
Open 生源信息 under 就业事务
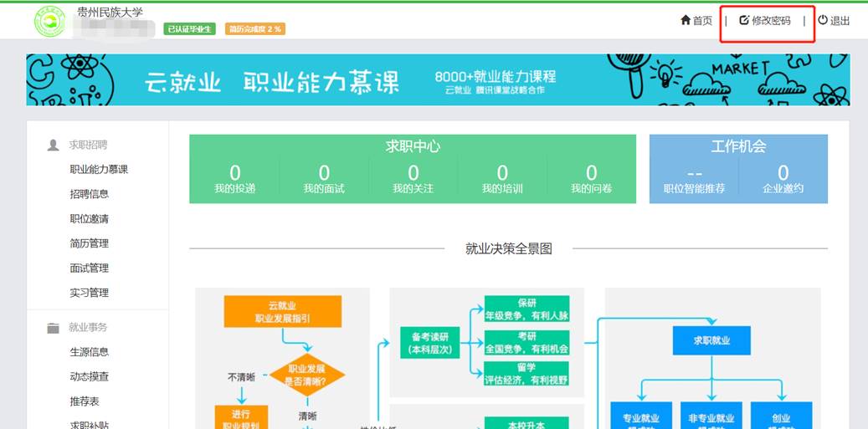(x=89, y=352)
